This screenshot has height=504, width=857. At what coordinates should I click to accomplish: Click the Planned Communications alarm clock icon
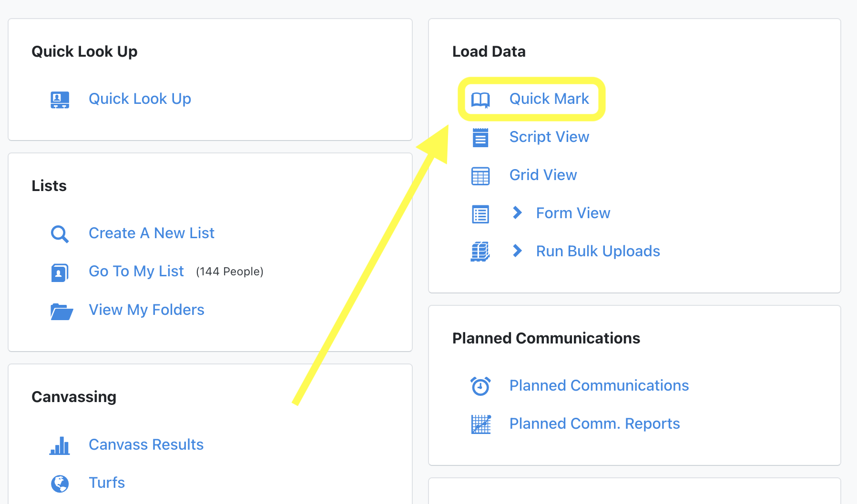tap(480, 386)
